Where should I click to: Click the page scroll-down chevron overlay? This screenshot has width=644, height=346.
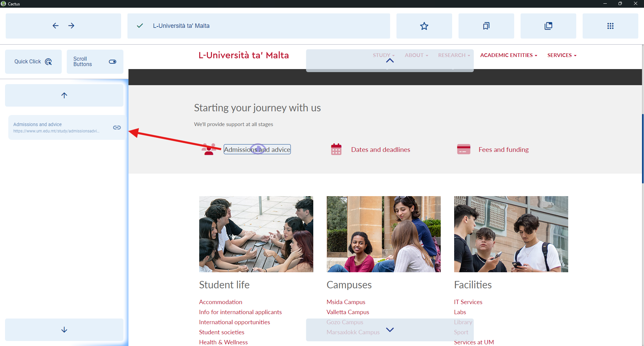[x=390, y=330]
